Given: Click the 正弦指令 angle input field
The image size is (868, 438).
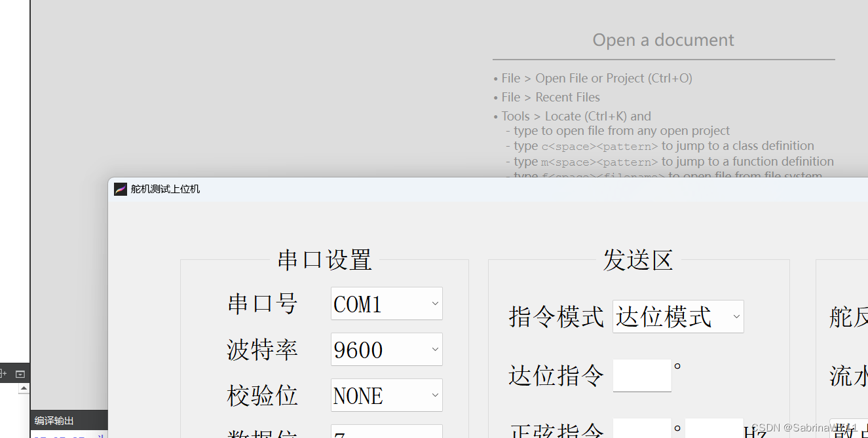Looking at the screenshot, I should point(641,431).
